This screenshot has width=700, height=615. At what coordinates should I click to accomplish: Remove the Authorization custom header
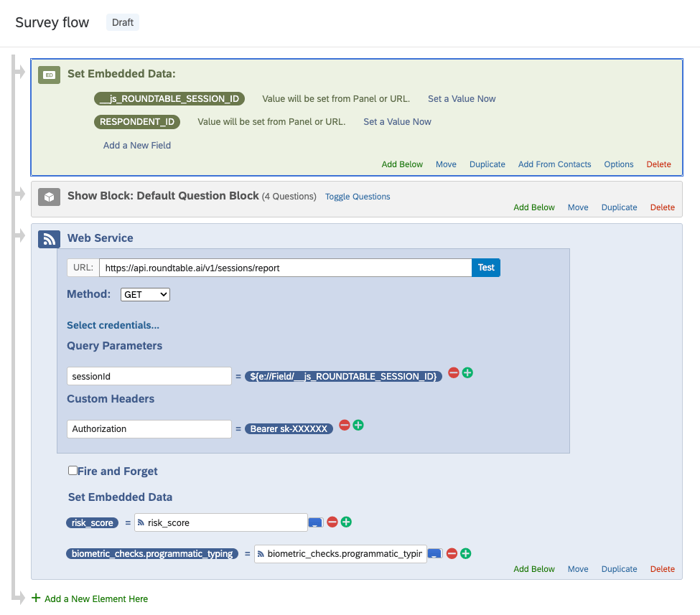(344, 425)
